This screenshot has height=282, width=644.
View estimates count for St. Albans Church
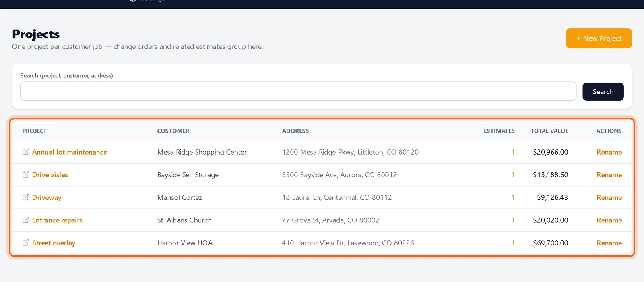pos(513,220)
